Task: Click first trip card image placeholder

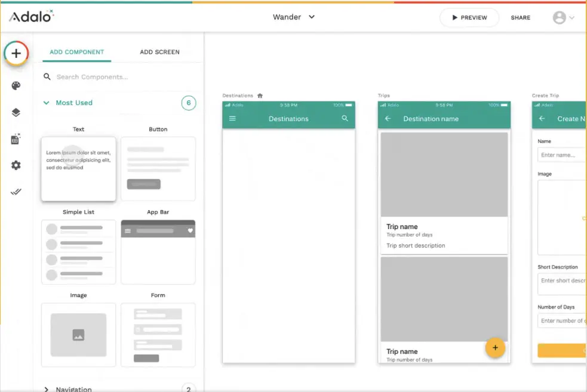Action: tap(444, 174)
